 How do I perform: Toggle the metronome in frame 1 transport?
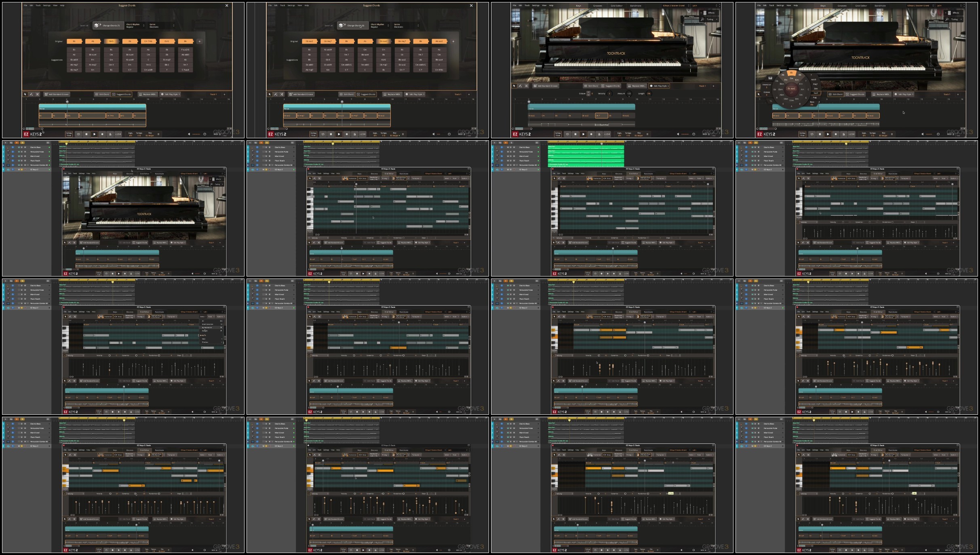110,134
